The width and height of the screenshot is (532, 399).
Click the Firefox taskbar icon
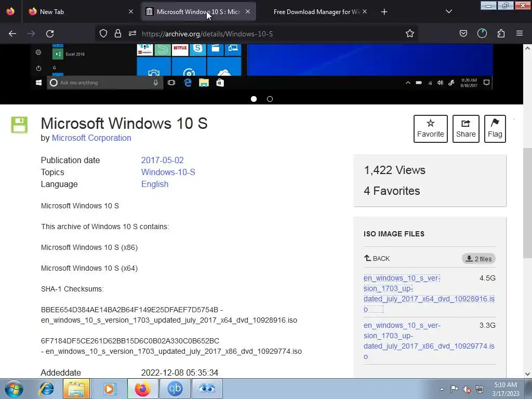(142, 389)
